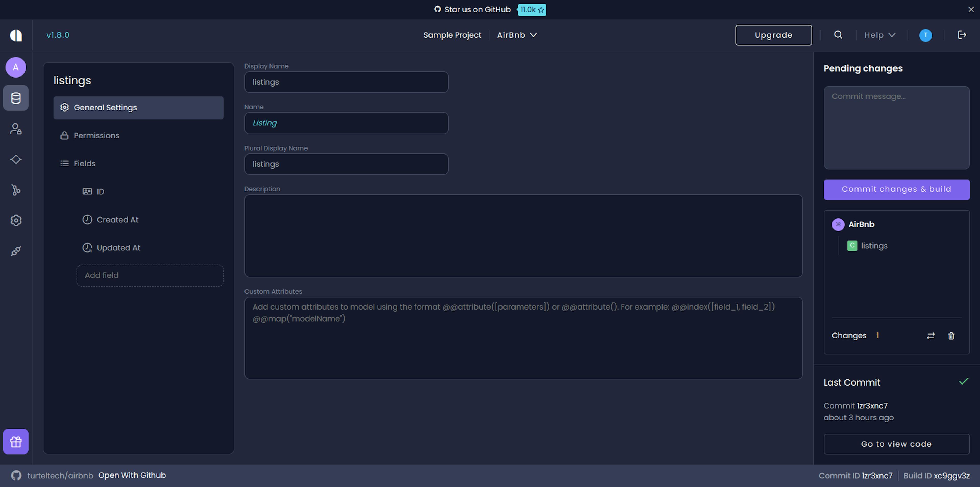Click the green C badge beside listings

click(852, 246)
